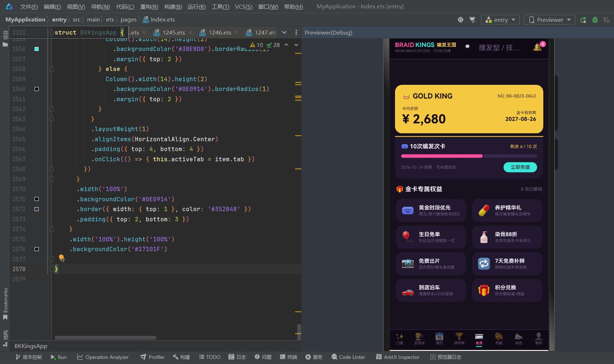Click the #352848 color swatch at line 2572
The width and height of the screenshot is (614, 364).
pyautogui.click(x=36, y=209)
